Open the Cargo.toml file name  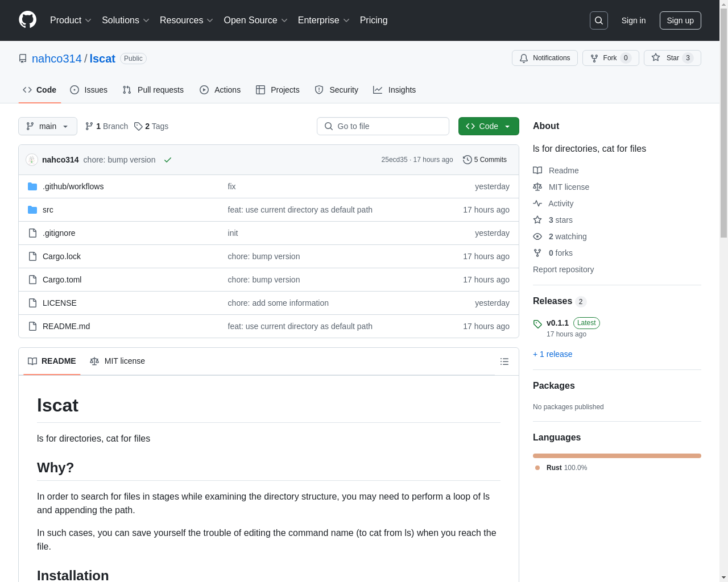[x=62, y=280]
